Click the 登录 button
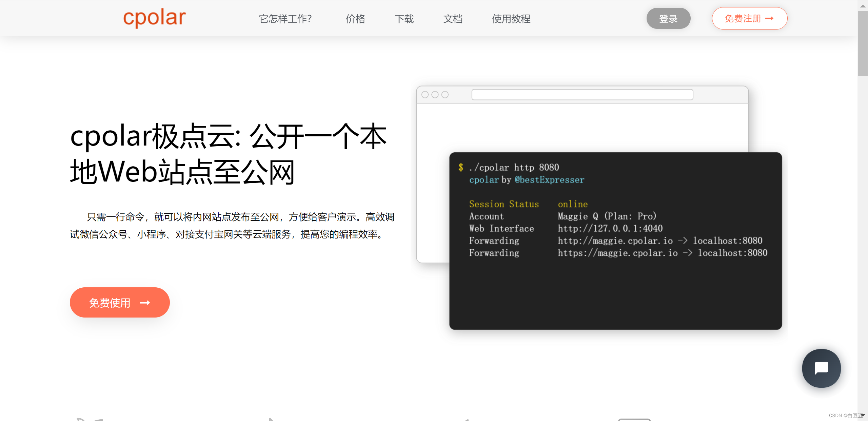 click(668, 18)
